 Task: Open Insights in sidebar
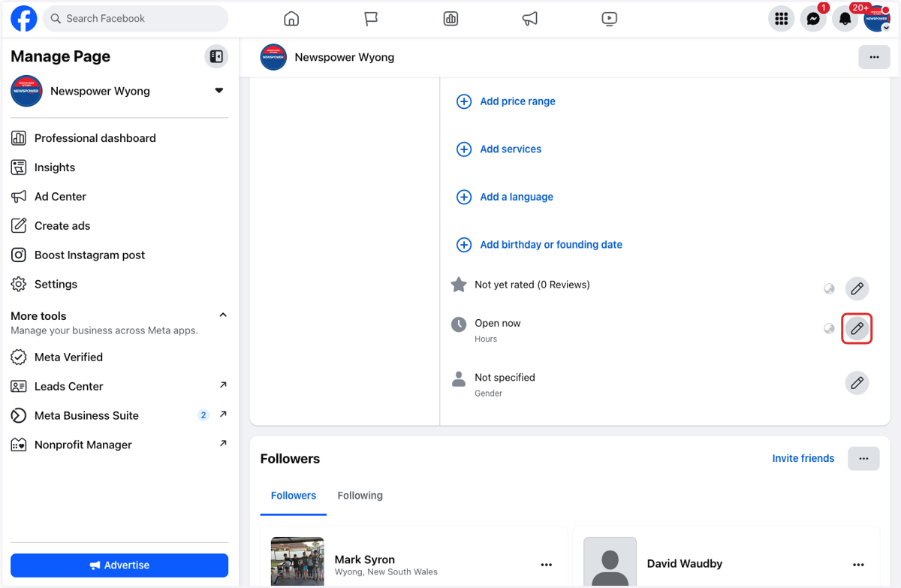click(119, 167)
